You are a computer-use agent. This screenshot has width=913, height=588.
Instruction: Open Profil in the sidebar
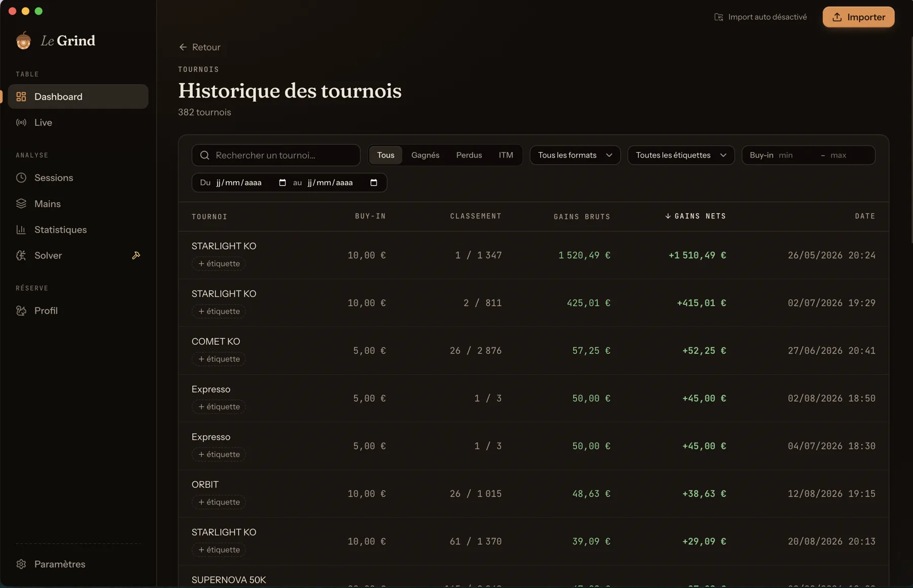(78, 310)
